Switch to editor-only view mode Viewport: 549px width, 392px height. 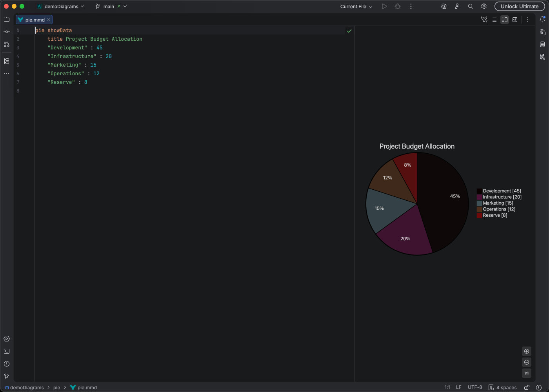[494, 19]
